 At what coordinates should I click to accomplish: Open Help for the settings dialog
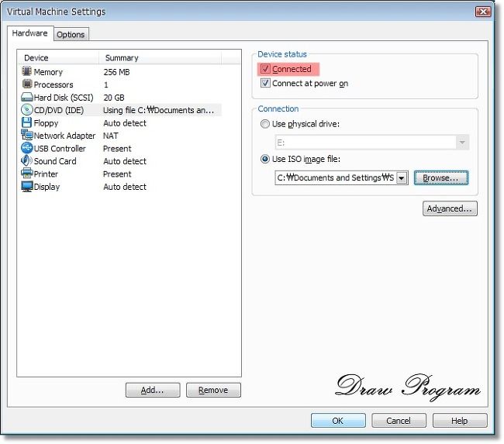[x=460, y=421]
